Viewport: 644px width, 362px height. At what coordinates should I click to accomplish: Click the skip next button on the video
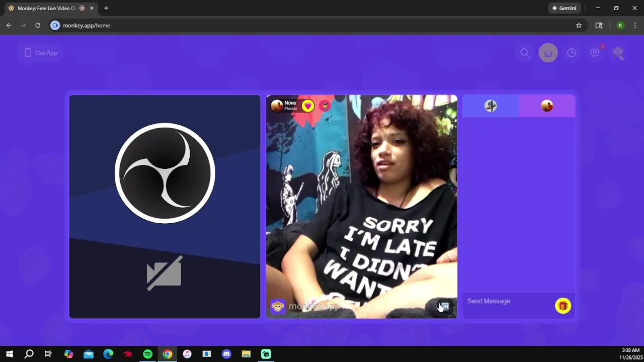pos(444,306)
